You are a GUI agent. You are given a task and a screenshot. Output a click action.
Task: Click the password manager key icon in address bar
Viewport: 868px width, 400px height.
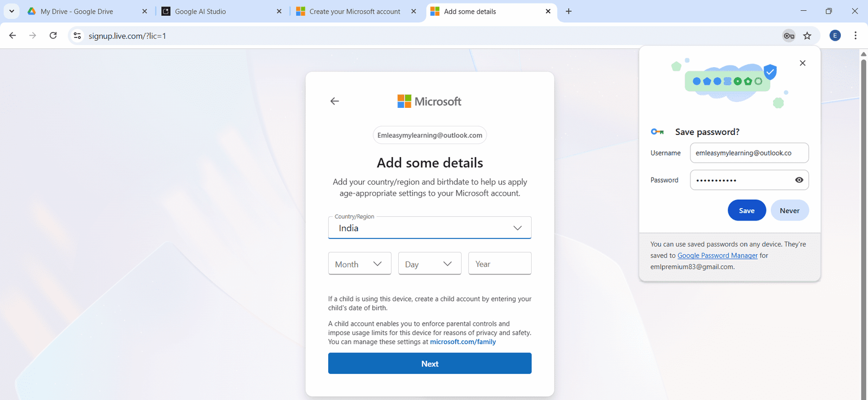click(x=789, y=36)
